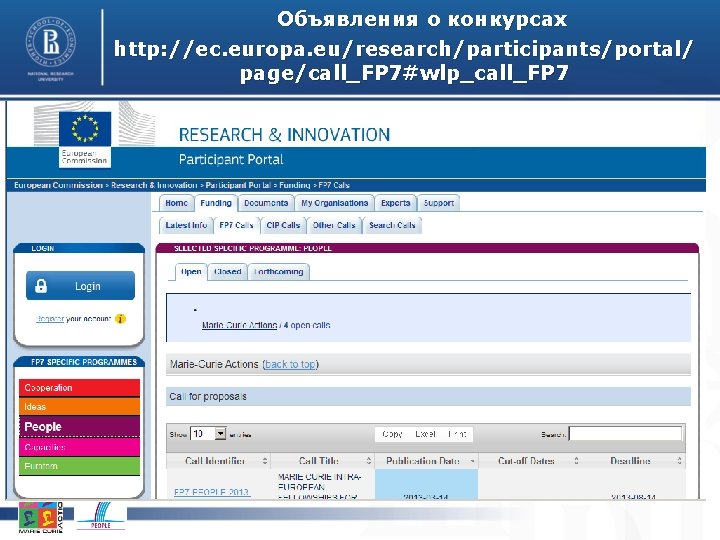Open the FP7-PEOPLE-2013 call link
The width and height of the screenshot is (720, 540).
(x=212, y=492)
